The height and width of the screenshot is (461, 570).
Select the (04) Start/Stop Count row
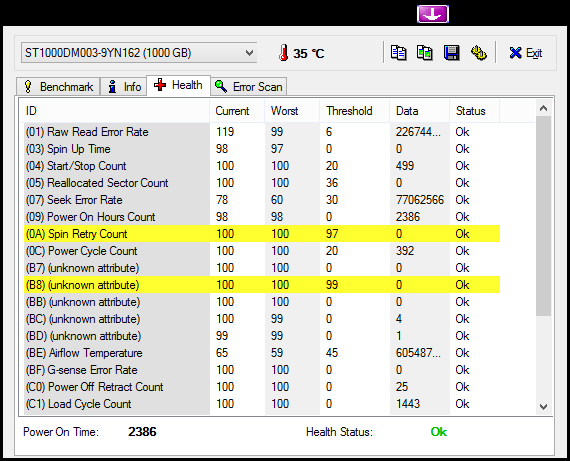[x=262, y=166]
